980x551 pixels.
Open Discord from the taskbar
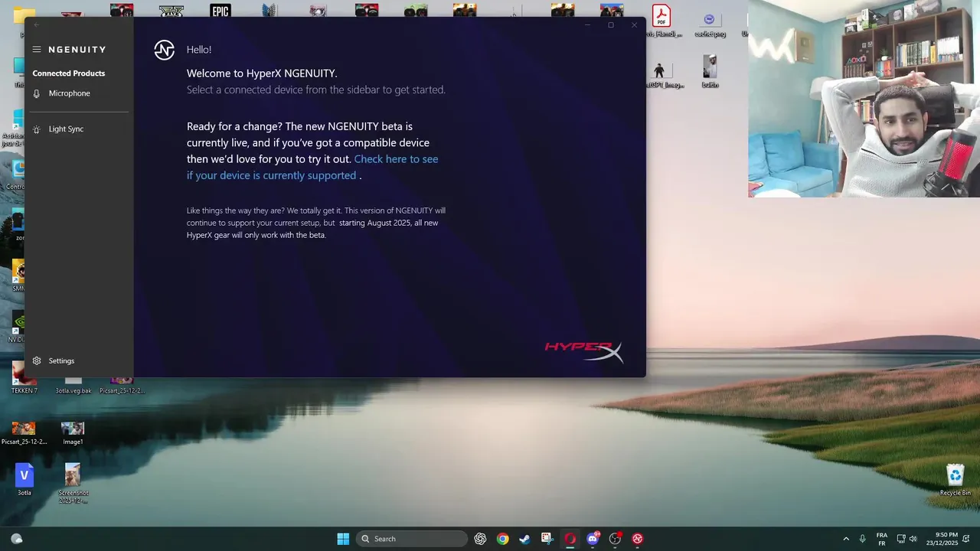coord(593,539)
